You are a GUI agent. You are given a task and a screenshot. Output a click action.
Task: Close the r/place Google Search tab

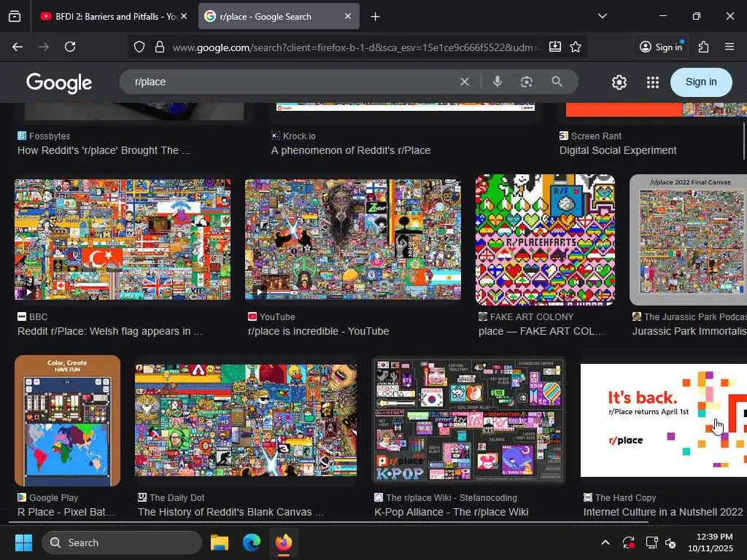tap(348, 16)
